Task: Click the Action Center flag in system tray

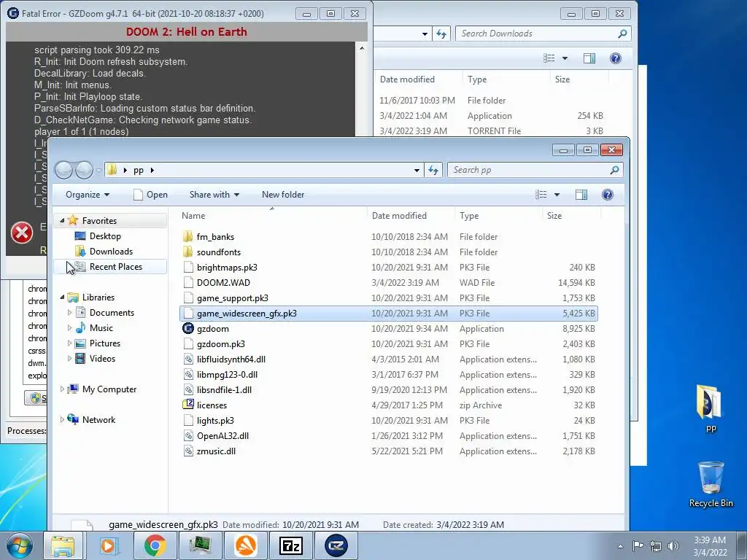Action: coord(638,546)
